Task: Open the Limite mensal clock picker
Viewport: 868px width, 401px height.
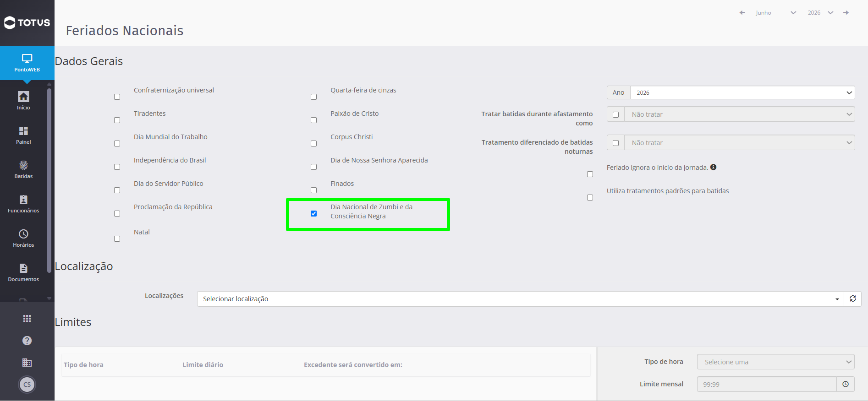Action: coord(846,385)
